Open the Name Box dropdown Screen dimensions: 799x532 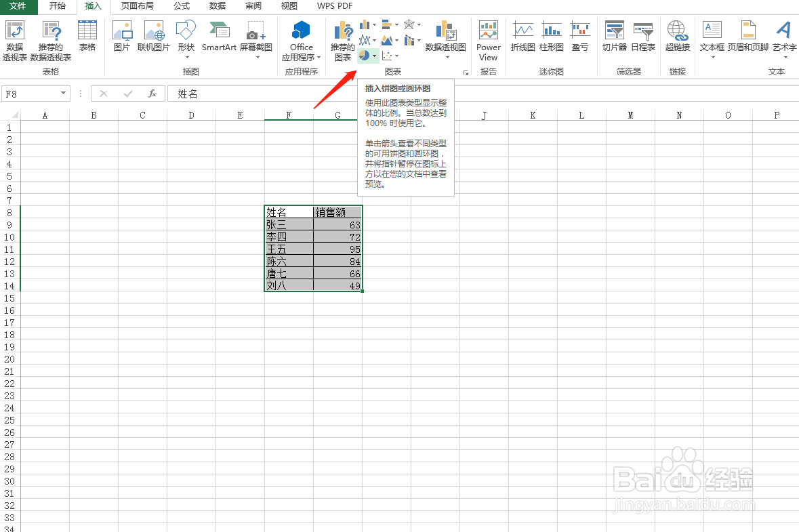tap(63, 94)
